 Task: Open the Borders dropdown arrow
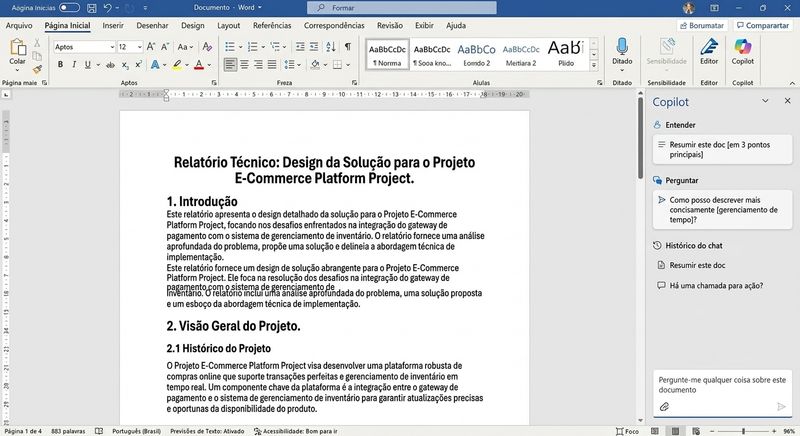348,65
